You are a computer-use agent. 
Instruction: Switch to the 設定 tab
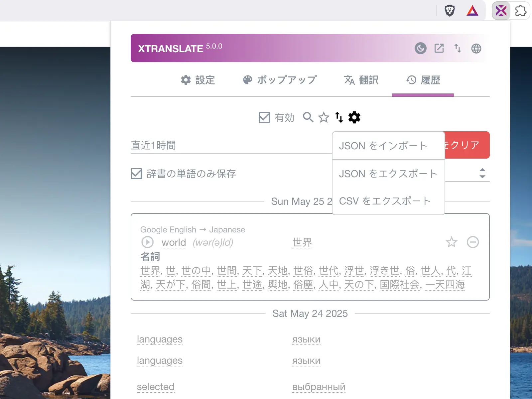click(198, 80)
